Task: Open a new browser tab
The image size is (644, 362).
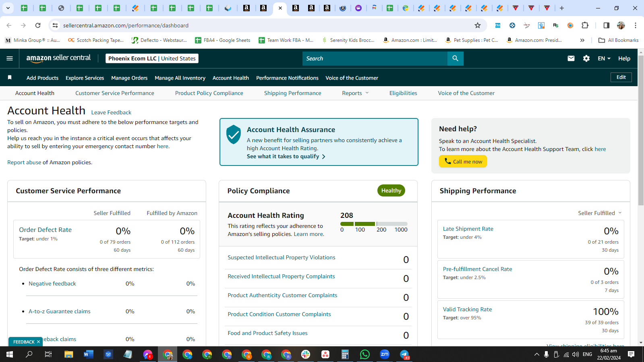Action: (x=562, y=8)
